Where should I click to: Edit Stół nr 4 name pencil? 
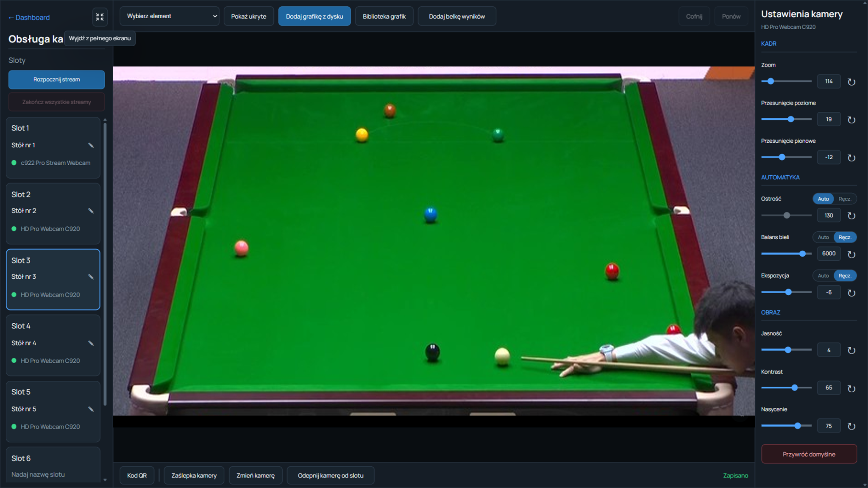tap(91, 343)
